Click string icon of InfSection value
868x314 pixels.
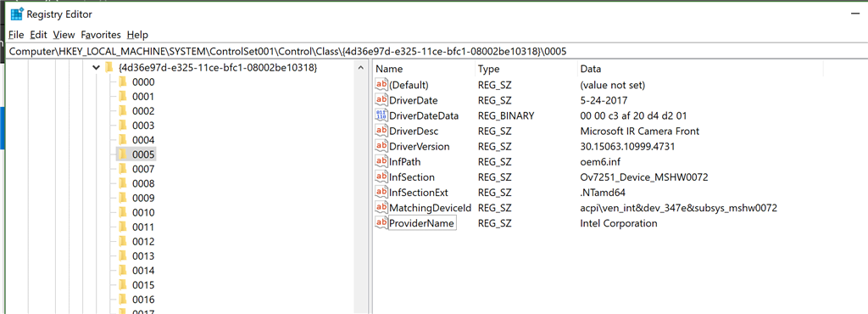pyautogui.click(x=381, y=177)
